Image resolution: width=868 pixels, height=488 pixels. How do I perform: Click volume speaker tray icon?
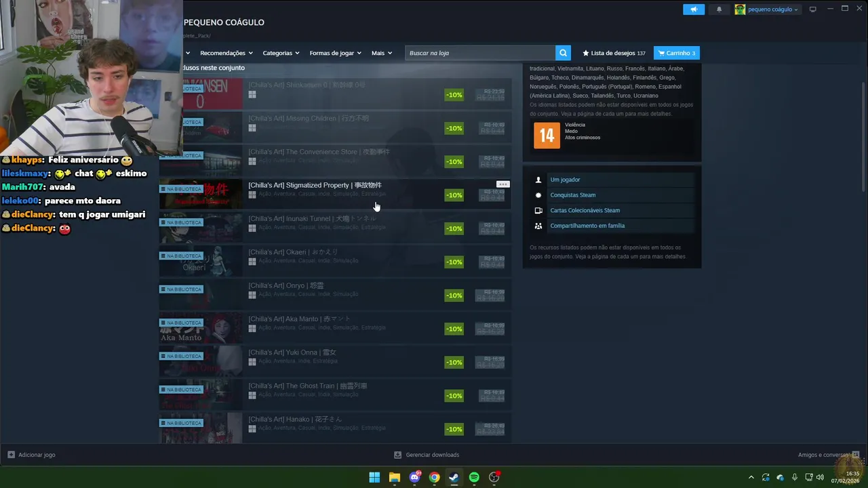(820, 477)
